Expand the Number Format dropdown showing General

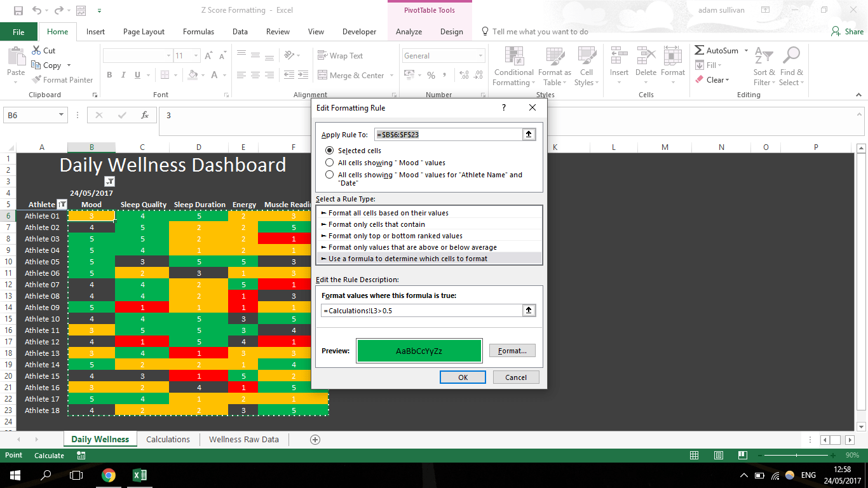pos(480,56)
